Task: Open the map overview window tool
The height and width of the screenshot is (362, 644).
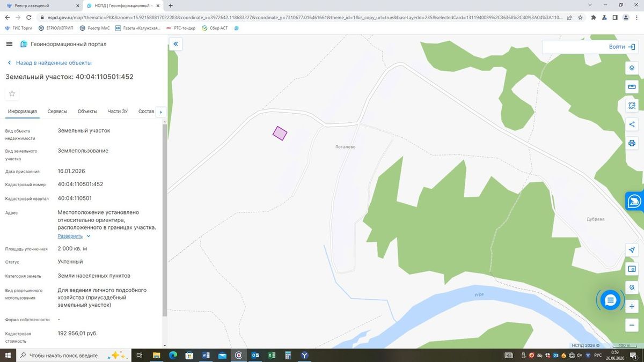Action: [x=632, y=269]
